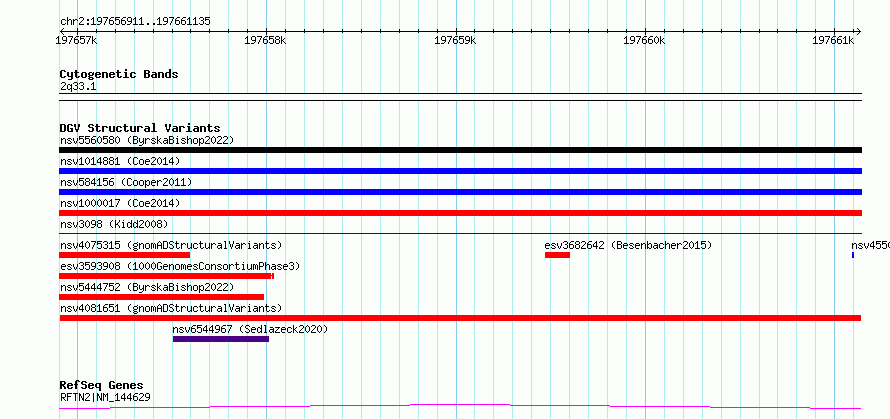
Task: Click the 197657k ruler position label
Action: [77, 40]
